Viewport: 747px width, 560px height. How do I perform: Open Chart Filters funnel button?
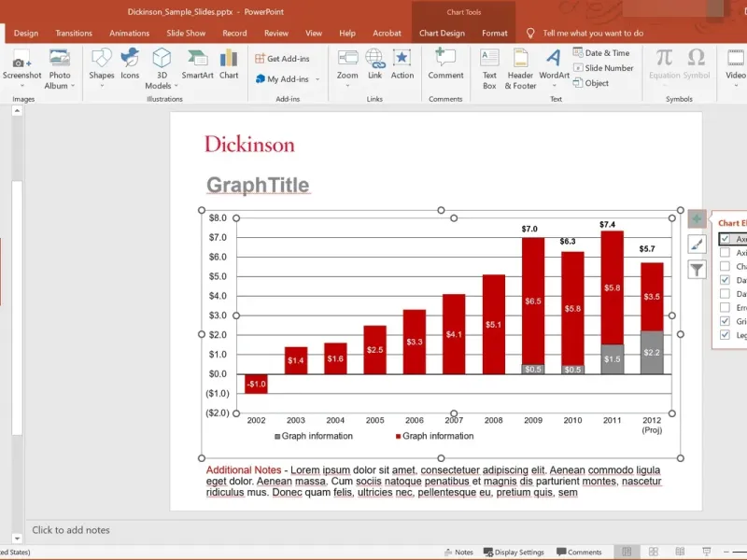(x=697, y=270)
